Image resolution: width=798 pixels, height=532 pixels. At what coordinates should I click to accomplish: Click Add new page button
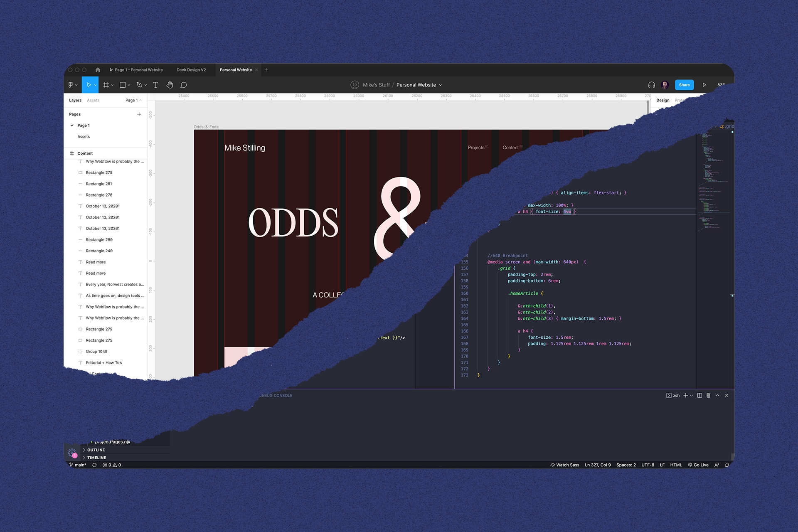click(139, 113)
